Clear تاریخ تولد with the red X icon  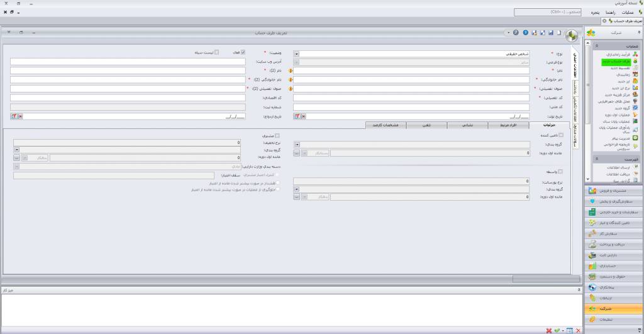[304, 116]
